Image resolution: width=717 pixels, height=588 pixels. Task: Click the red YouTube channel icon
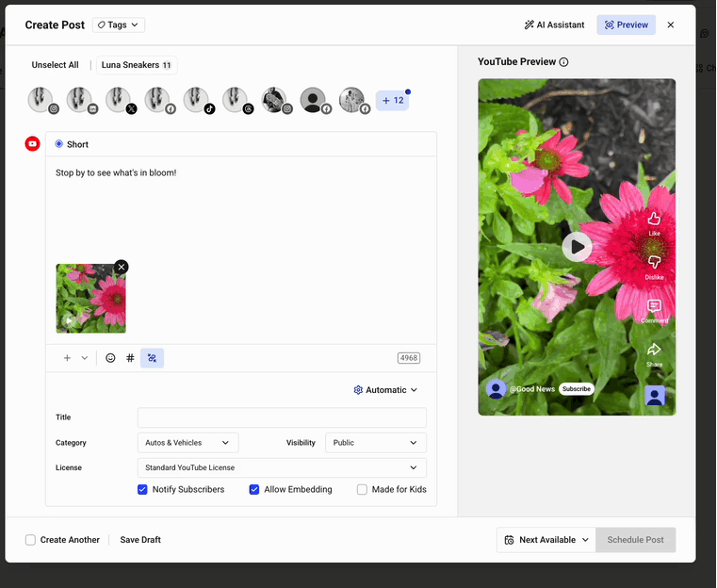coord(32,143)
